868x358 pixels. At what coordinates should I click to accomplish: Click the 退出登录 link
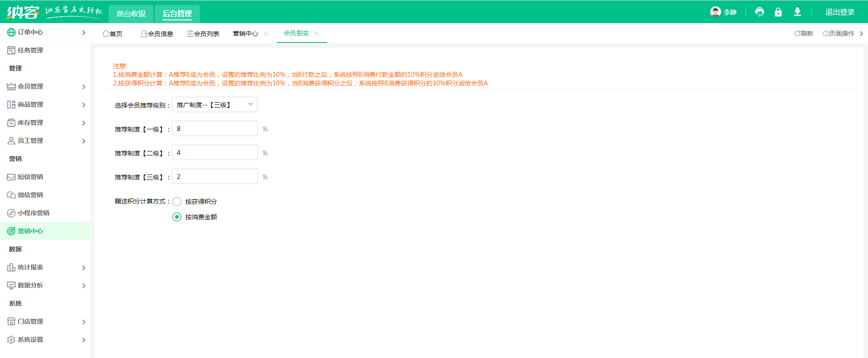(x=840, y=12)
